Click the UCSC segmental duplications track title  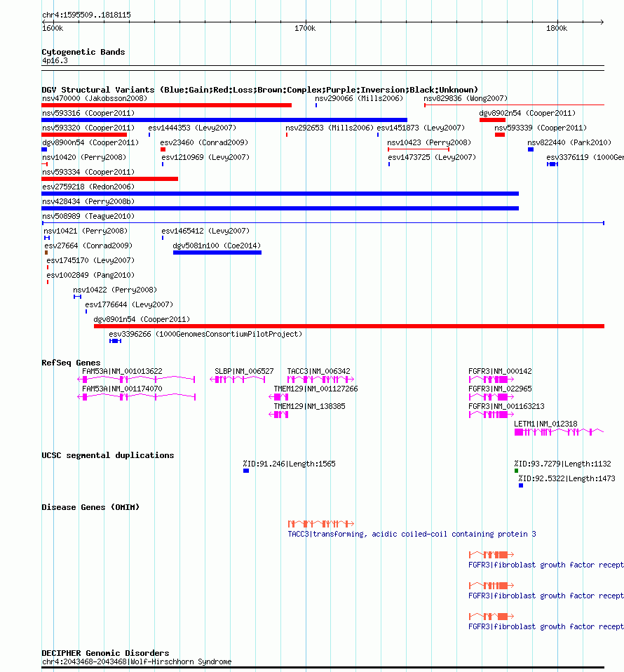[x=107, y=455]
